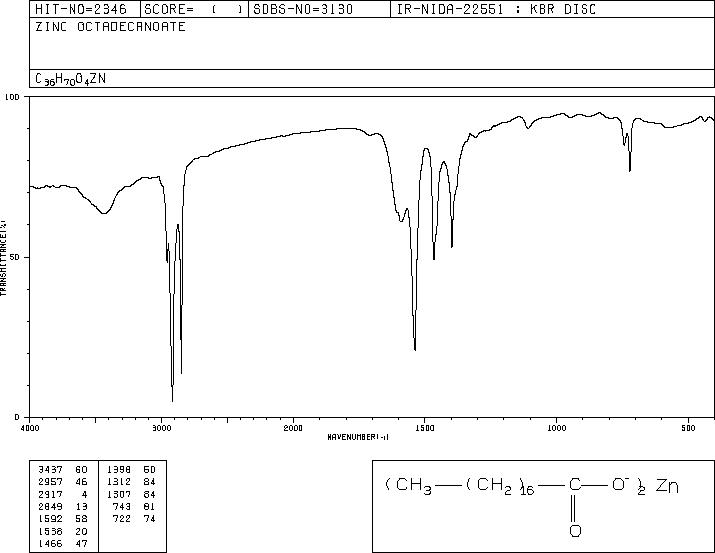Click the broad O-H band near 3437
This screenshot has width=715, height=553.
pos(104,212)
